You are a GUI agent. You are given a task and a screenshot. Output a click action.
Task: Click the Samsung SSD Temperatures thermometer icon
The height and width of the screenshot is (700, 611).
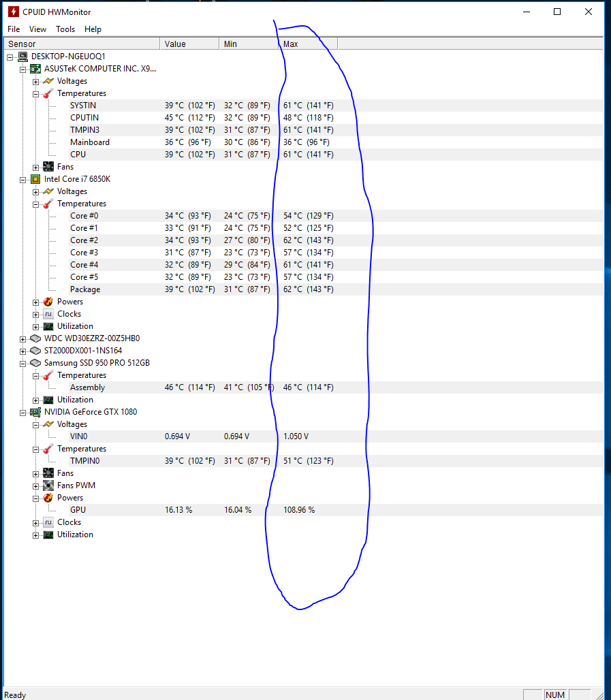click(x=48, y=375)
